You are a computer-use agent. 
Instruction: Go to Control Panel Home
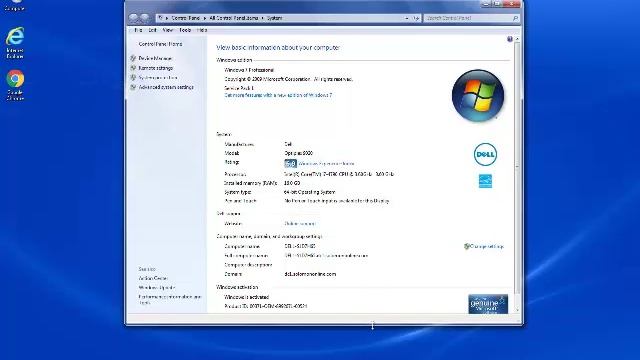[160, 44]
